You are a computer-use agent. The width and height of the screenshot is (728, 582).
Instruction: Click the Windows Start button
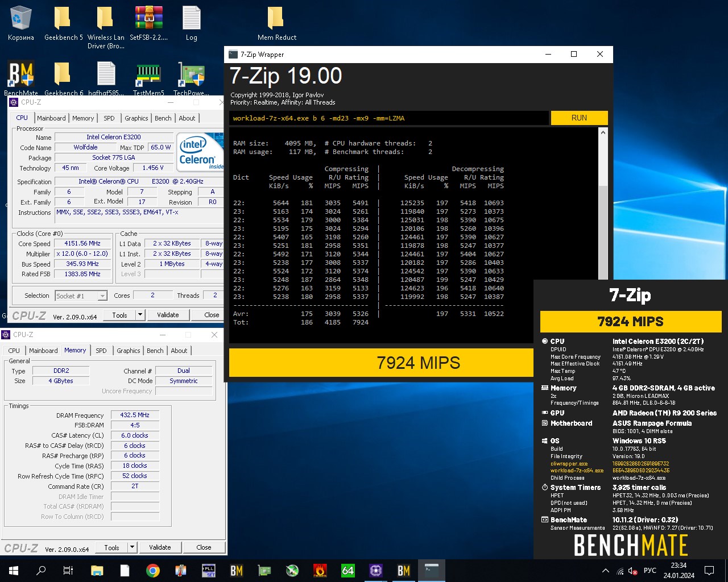click(x=14, y=571)
